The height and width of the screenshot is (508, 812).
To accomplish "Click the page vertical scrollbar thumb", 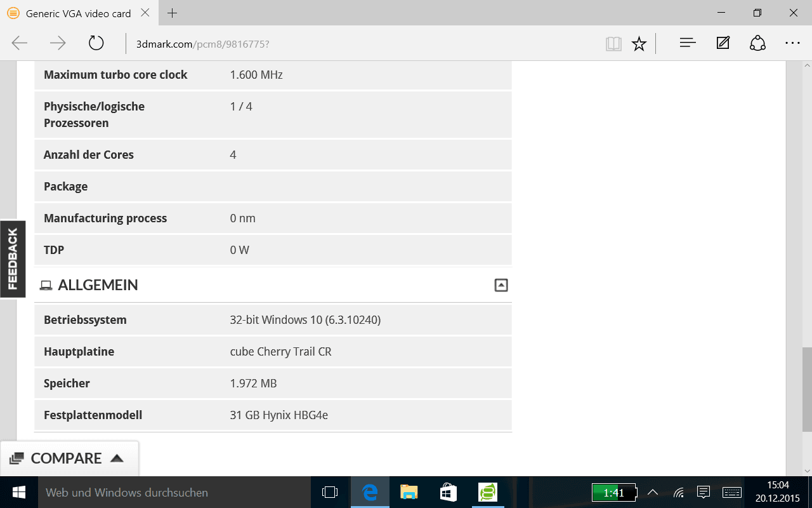I will [807, 389].
